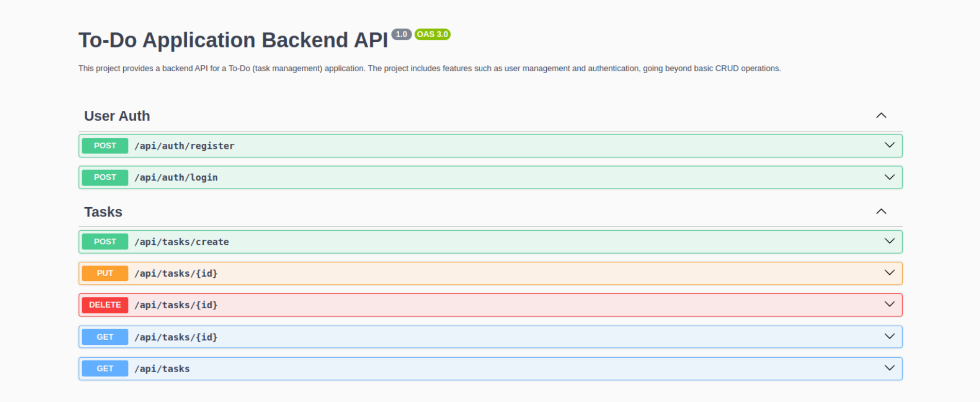Select the /api/tasks path text
Image resolution: width=980 pixels, height=402 pixels.
click(162, 368)
